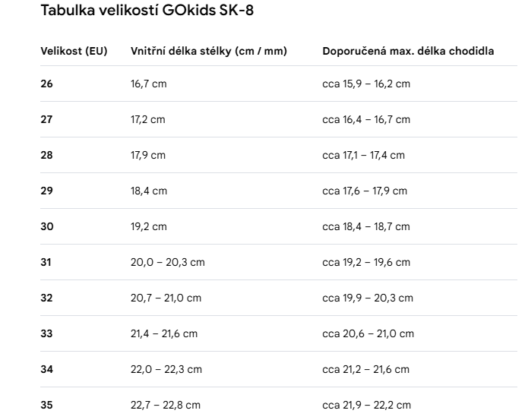Screen dimensions: 528x420
Task: Select the Velikost (EU) column header
Action: click(x=74, y=51)
